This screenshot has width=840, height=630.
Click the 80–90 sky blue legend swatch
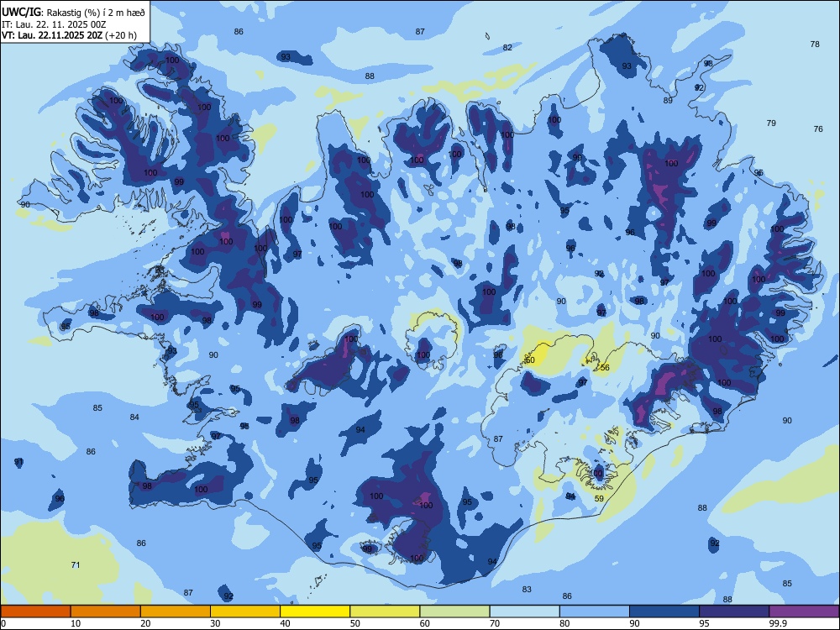595,612
